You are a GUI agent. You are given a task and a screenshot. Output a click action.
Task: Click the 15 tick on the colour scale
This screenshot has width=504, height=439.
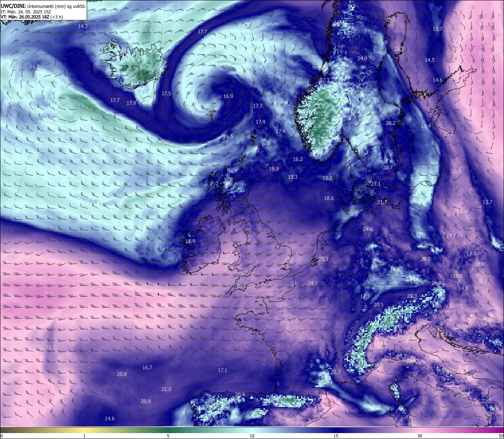(336, 436)
